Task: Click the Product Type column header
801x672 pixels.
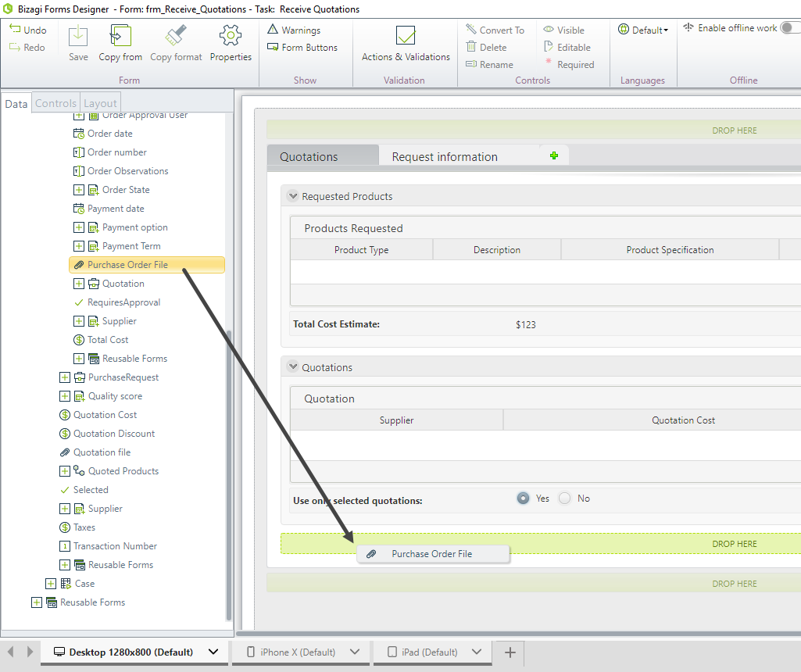Action: (x=361, y=250)
